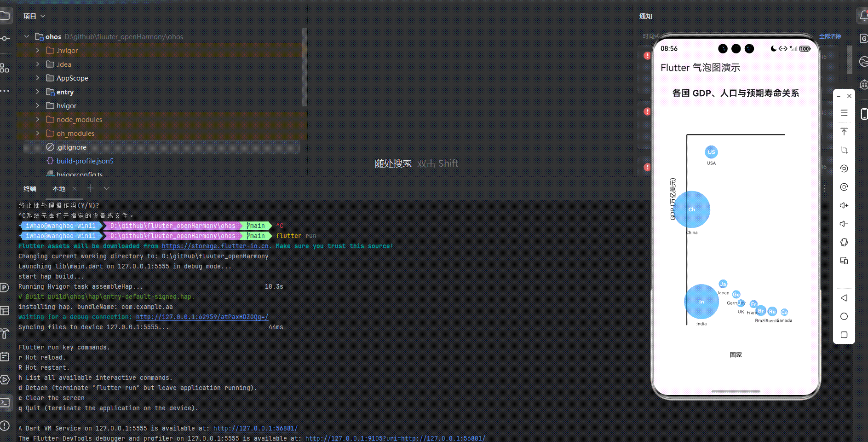This screenshot has width=868, height=442.
Task: Rotate emulator screen clockwise
Action: point(844,187)
